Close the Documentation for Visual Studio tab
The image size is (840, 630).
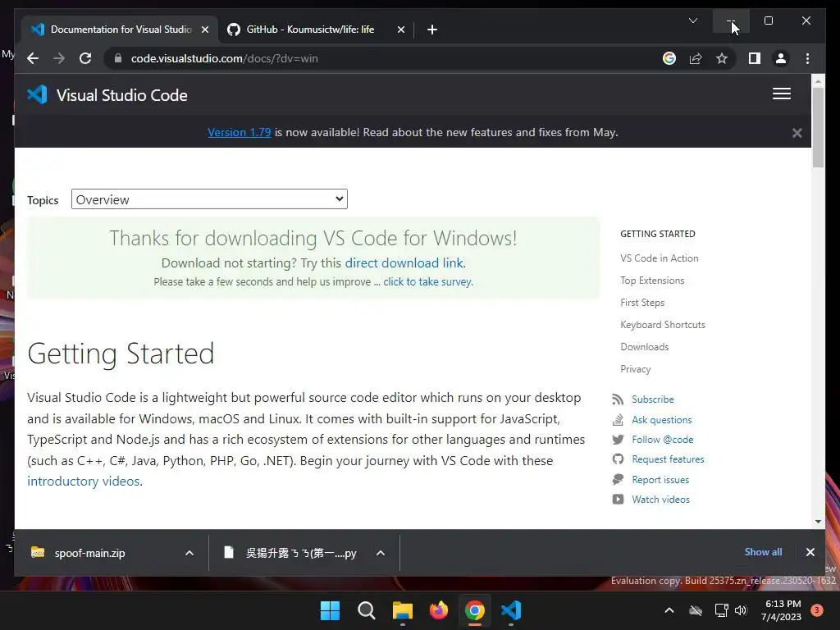pos(204,30)
